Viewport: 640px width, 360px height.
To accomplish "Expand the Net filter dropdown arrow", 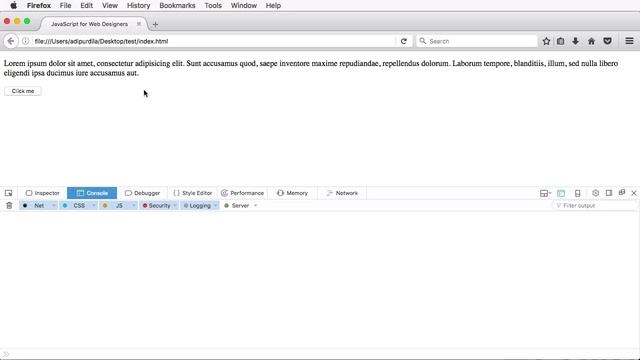I will point(53,206).
